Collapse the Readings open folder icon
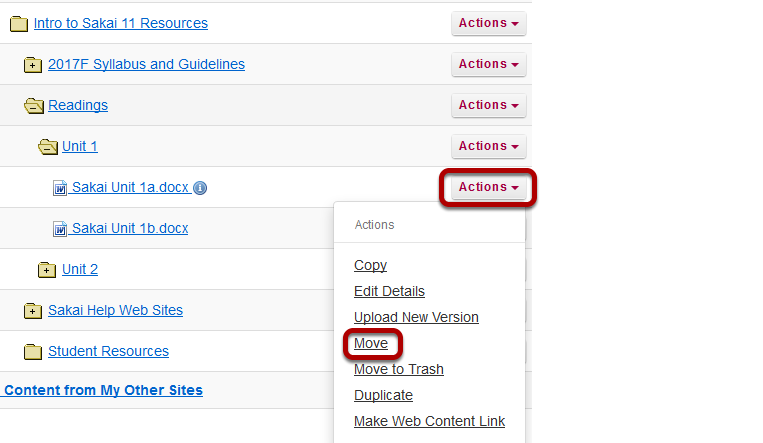This screenshot has height=443, width=763. click(x=34, y=105)
